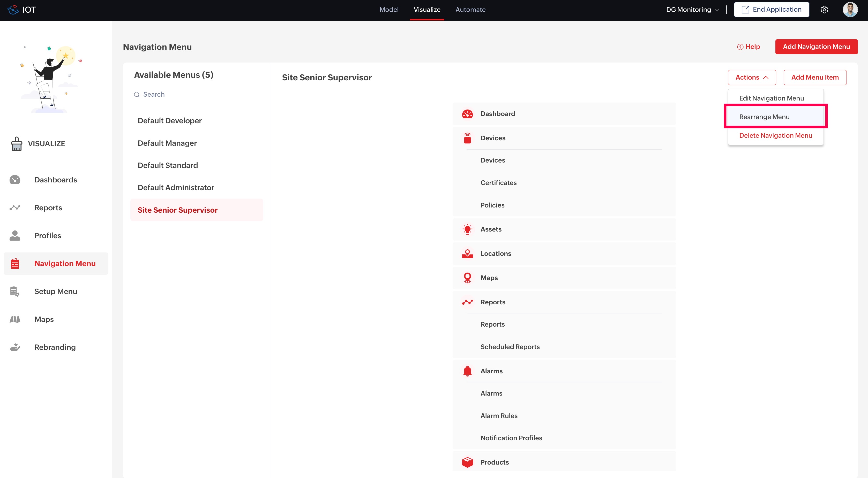The width and height of the screenshot is (868, 478).
Task: Click the Setup Menu sidebar icon
Action: click(x=15, y=291)
